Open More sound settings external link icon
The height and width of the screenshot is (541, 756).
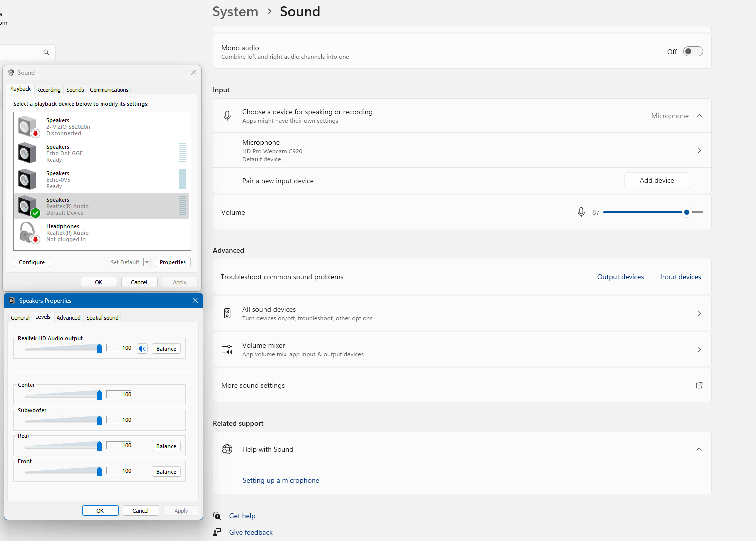pyautogui.click(x=699, y=385)
